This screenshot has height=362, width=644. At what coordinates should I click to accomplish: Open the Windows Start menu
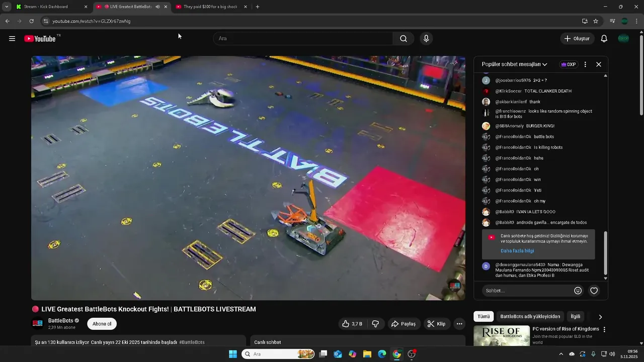pyautogui.click(x=233, y=354)
